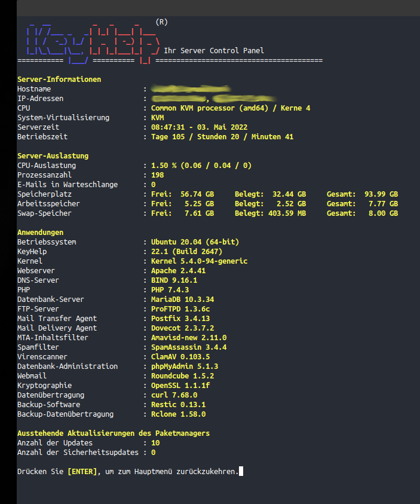This screenshot has width=420, height=504.
Task: Click the Betriebszeit uptime value
Action: point(222,137)
